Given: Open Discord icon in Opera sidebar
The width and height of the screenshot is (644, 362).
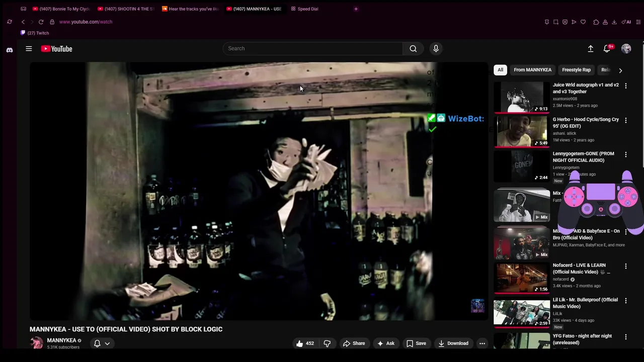Looking at the screenshot, I should pos(9,50).
